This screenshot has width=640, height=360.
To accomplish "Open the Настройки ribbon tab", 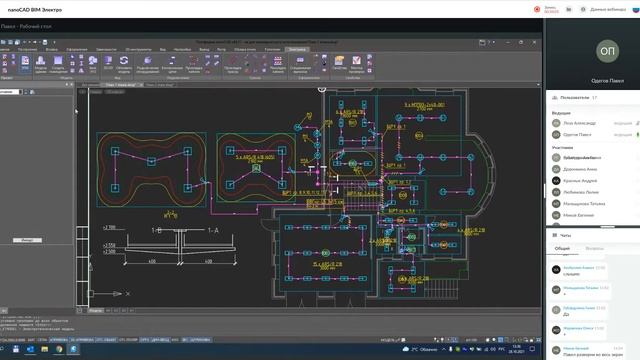I will 182,49.
